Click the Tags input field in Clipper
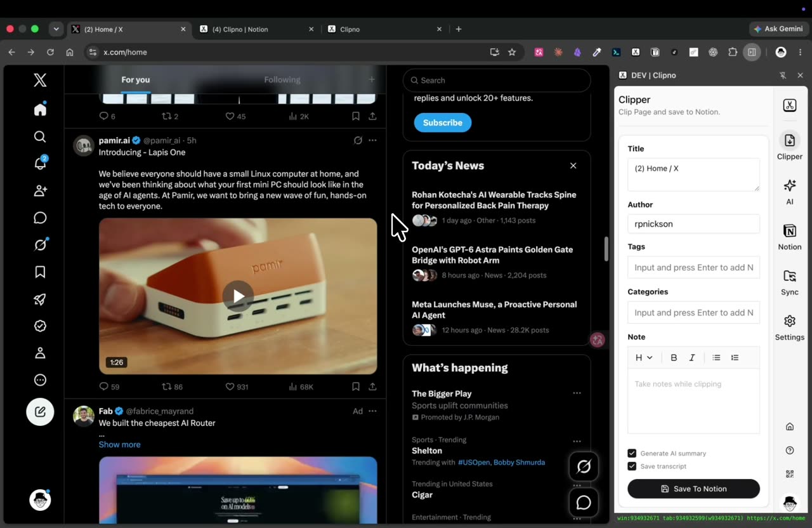This screenshot has height=528, width=812. [x=693, y=267]
